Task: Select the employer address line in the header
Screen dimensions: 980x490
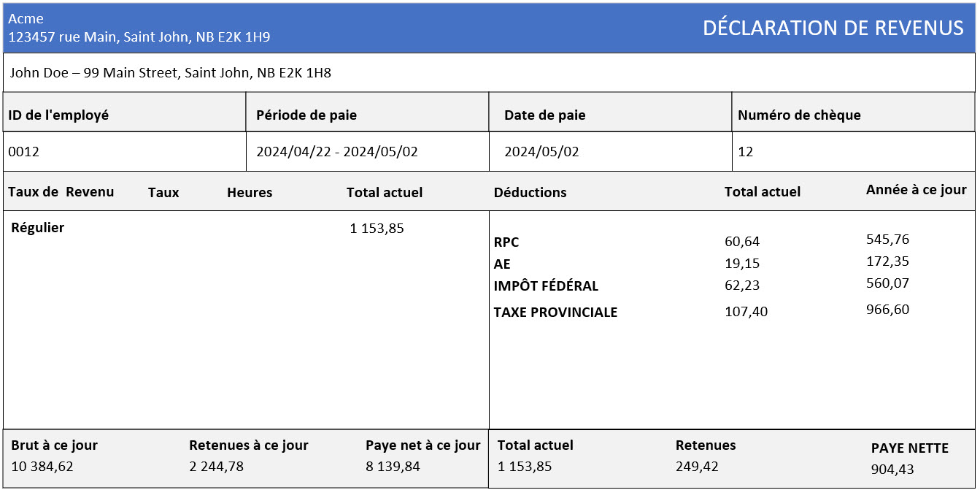Action: (x=139, y=37)
